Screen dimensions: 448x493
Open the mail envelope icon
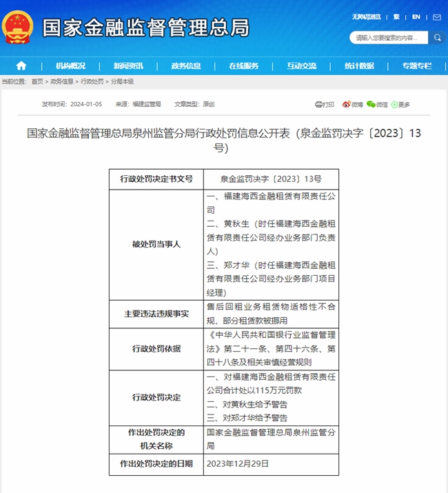(437, 17)
